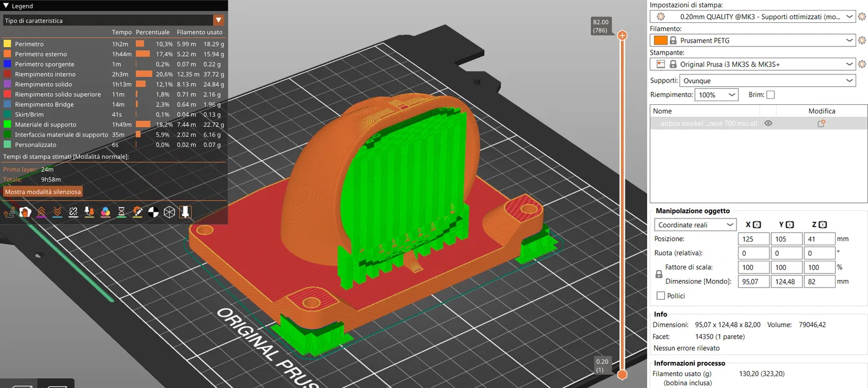Click the mirror icon next to Y
Screen dimensions: 868x388
click(789, 225)
